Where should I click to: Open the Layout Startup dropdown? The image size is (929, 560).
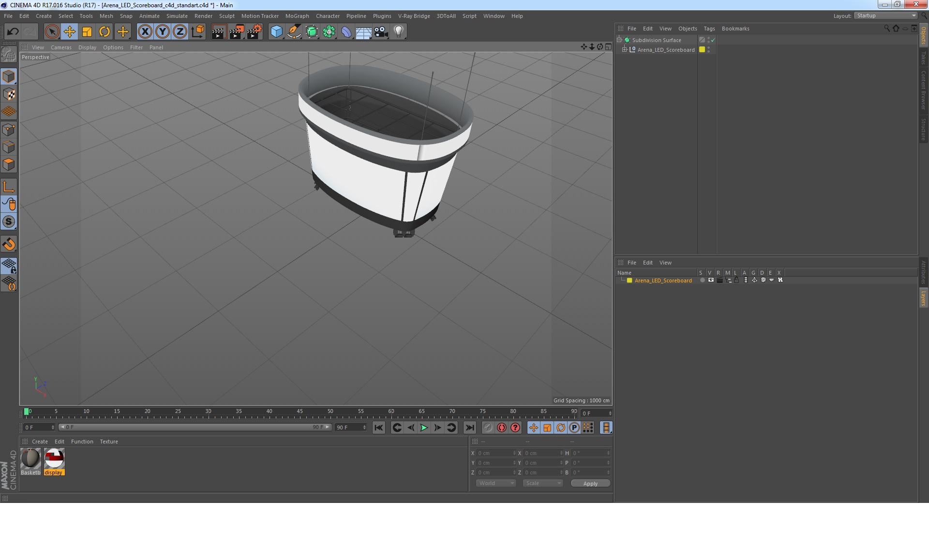click(x=885, y=15)
